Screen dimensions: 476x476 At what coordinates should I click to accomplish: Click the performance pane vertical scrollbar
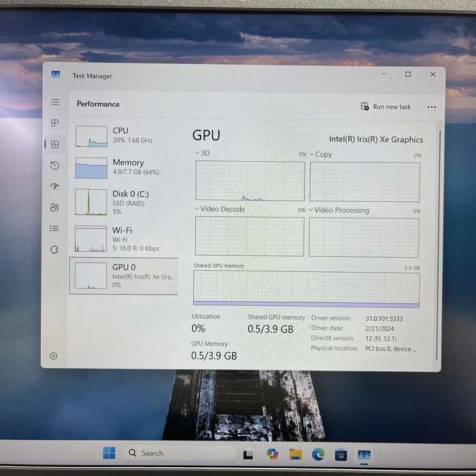click(437, 244)
